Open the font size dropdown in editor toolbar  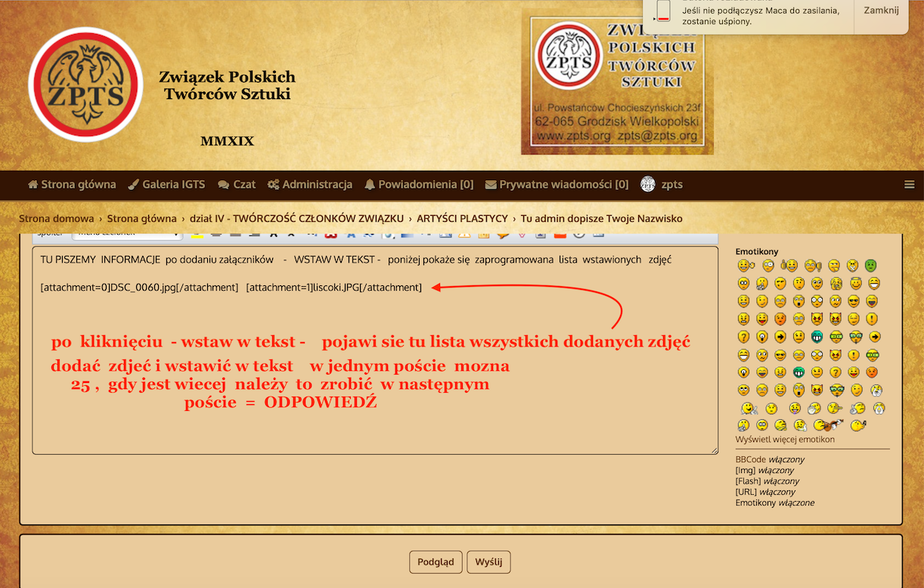coord(126,235)
